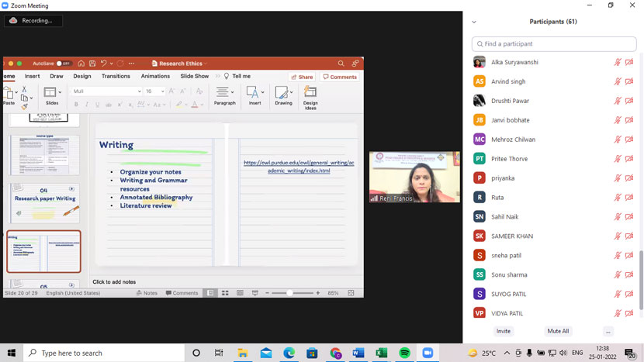Click the PowerPoint save icon

click(x=92, y=64)
